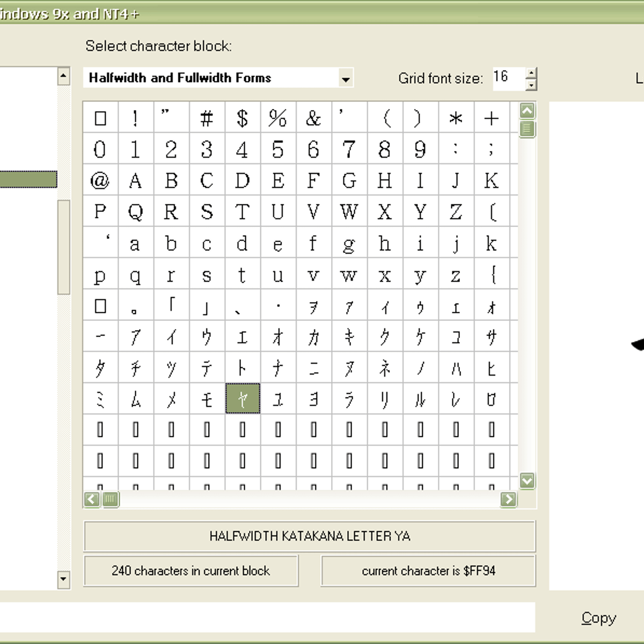
Task: Click the current character is $FF94 panel
Action: (x=428, y=571)
